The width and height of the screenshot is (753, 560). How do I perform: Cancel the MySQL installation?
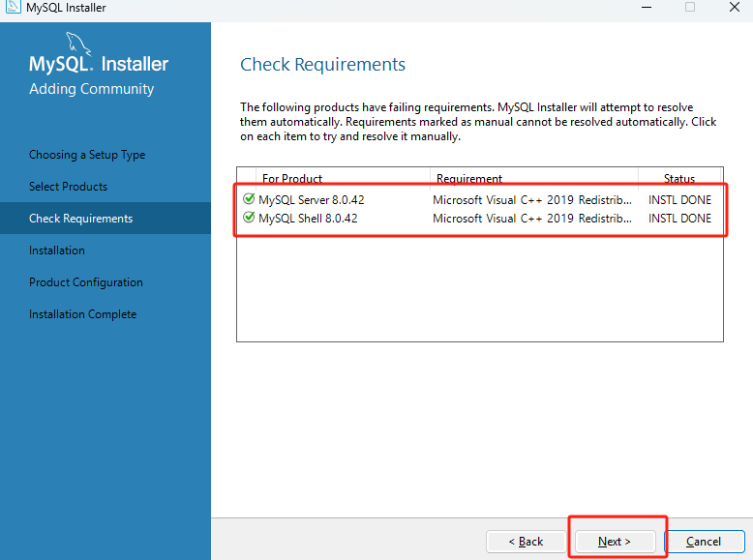tap(704, 542)
